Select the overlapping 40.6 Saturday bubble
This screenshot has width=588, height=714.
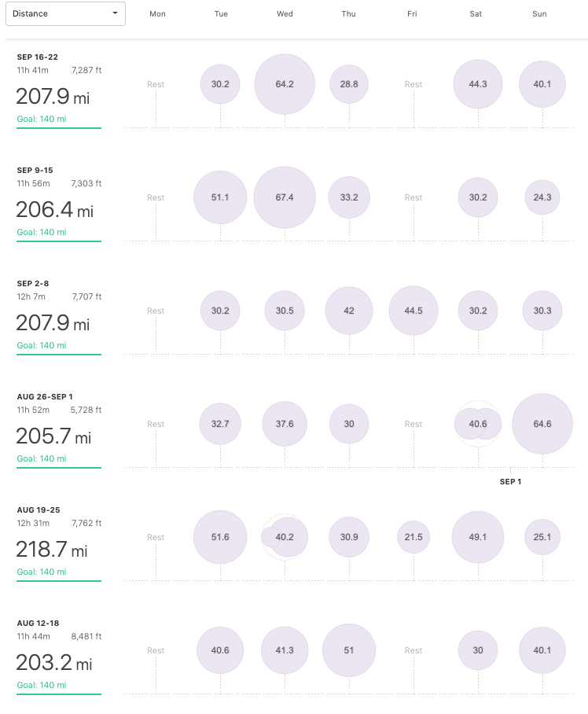pyautogui.click(x=478, y=424)
